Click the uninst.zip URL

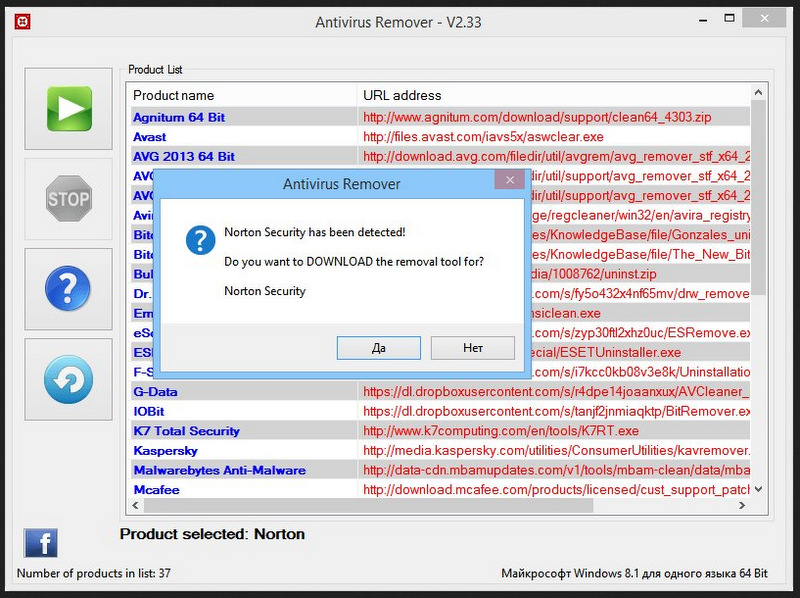[594, 275]
